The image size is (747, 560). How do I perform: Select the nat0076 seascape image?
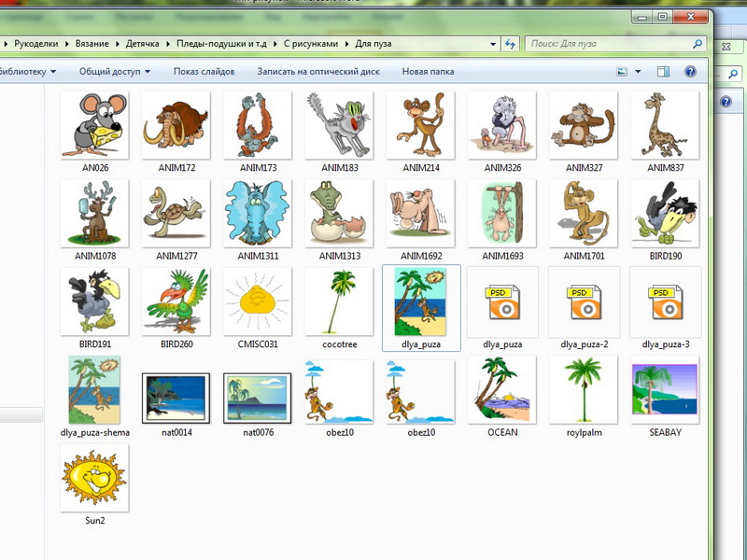(x=258, y=399)
